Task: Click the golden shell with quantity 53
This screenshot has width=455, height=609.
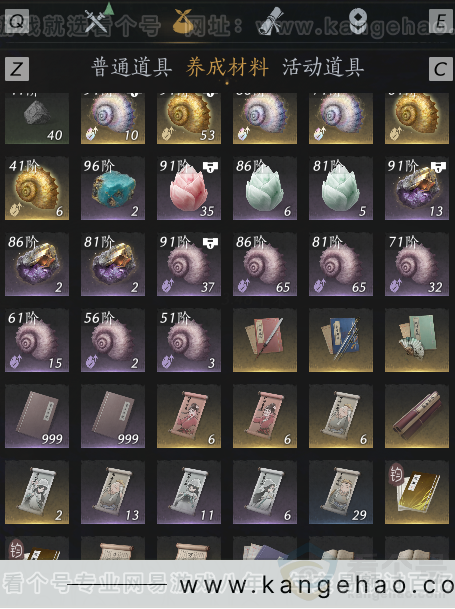Action: tap(189, 118)
